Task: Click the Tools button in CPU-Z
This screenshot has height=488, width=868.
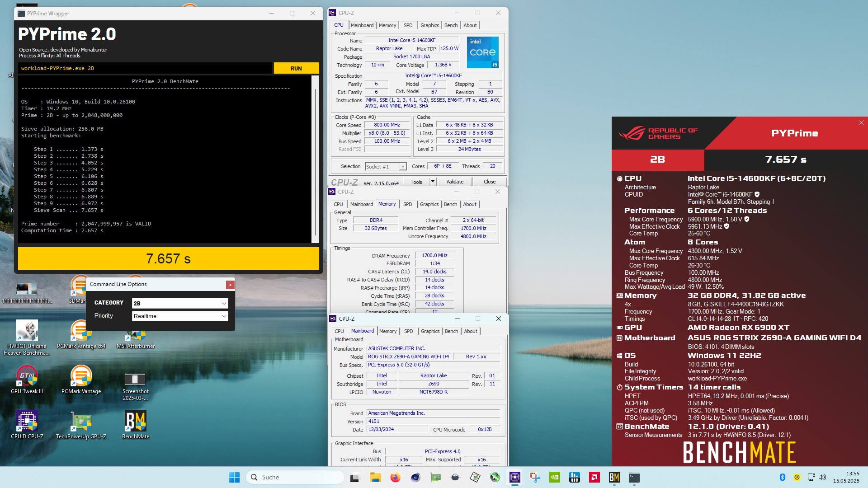Action: [416, 182]
